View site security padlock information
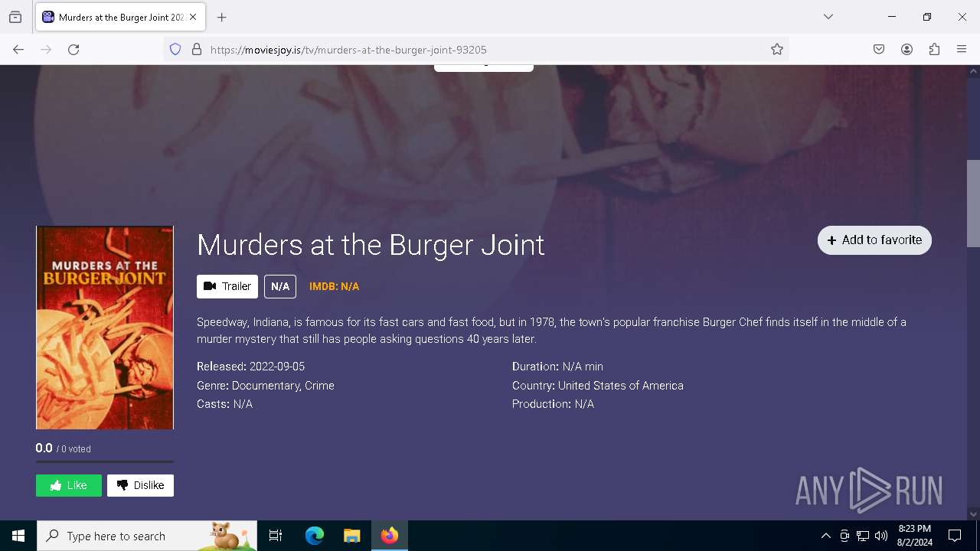980x551 pixels. tap(197, 50)
